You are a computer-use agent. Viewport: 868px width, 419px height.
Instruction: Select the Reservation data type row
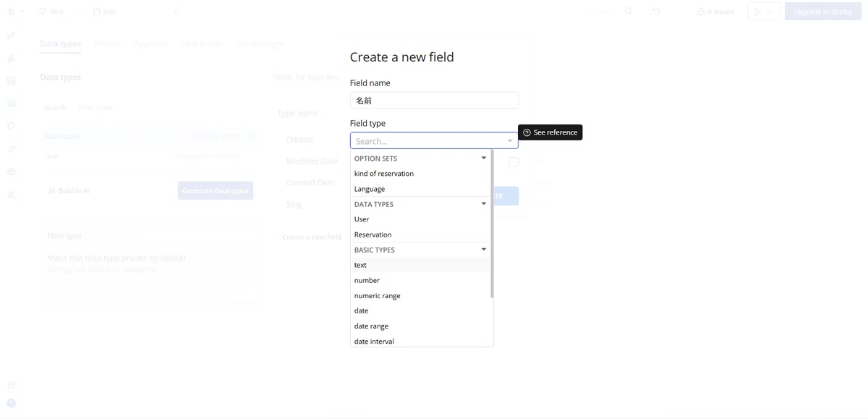(149, 136)
